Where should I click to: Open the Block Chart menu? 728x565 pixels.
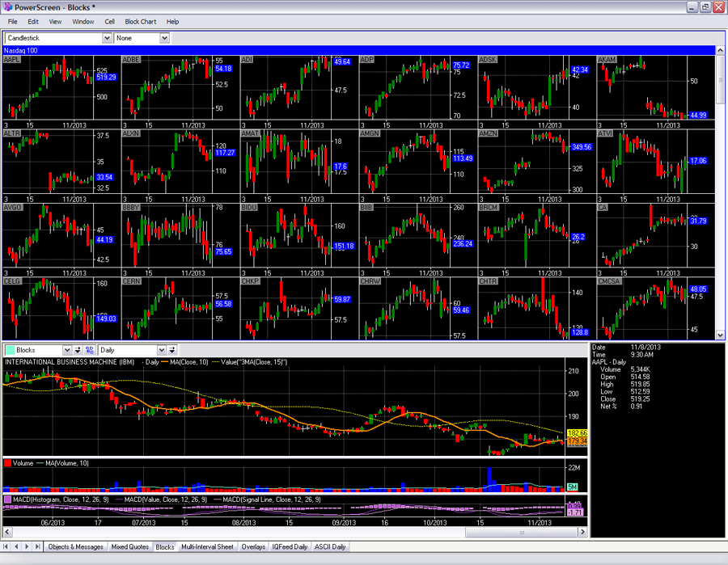(141, 22)
